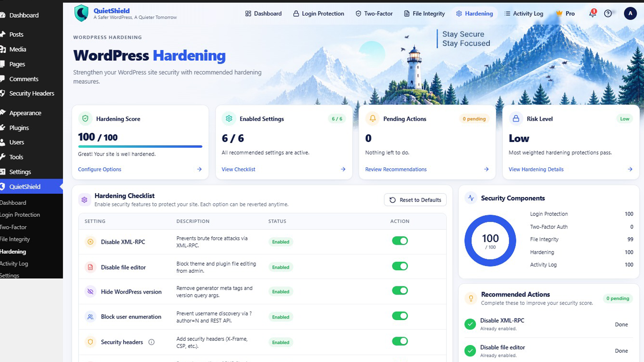Select Hardening top nav tab
The width and height of the screenshot is (644, 362).
tap(474, 13)
